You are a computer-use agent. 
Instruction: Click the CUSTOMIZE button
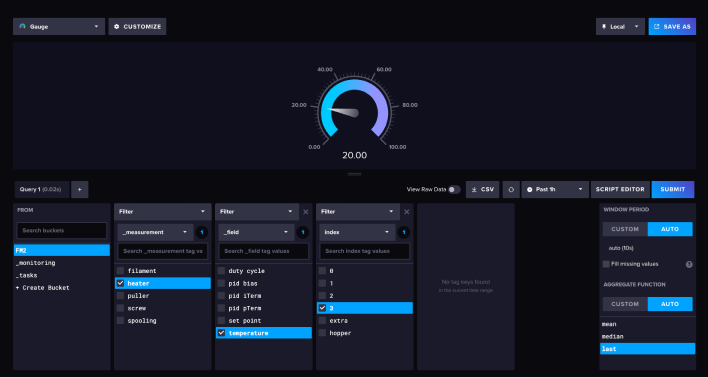[x=137, y=27]
